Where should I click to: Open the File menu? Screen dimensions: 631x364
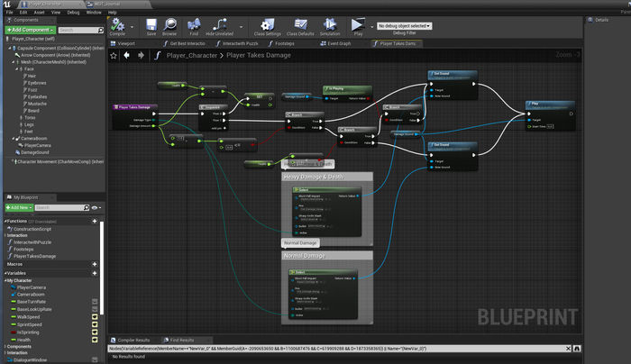tap(9, 13)
